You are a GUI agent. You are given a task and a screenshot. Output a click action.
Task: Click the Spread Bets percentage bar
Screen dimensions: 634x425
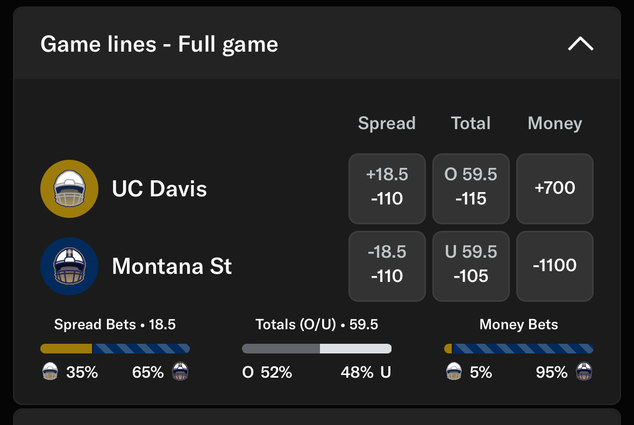(x=115, y=348)
